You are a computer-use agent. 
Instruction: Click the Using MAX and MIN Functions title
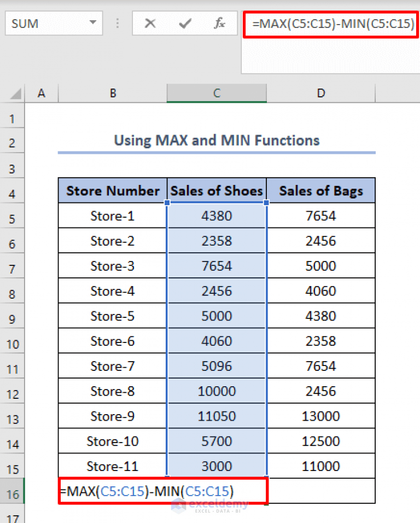[216, 141]
